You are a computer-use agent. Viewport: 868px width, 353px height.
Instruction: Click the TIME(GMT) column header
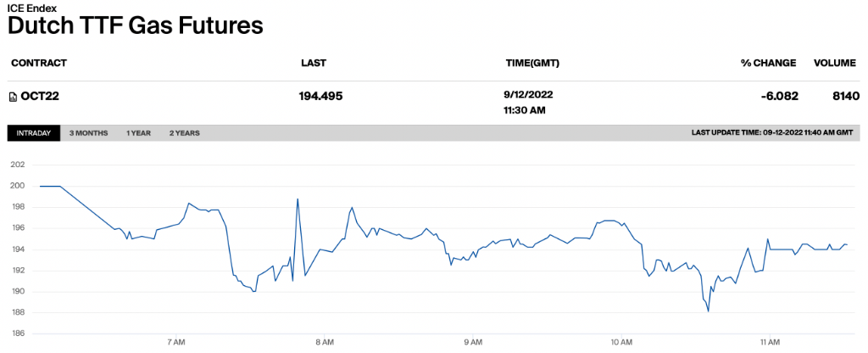[531, 63]
